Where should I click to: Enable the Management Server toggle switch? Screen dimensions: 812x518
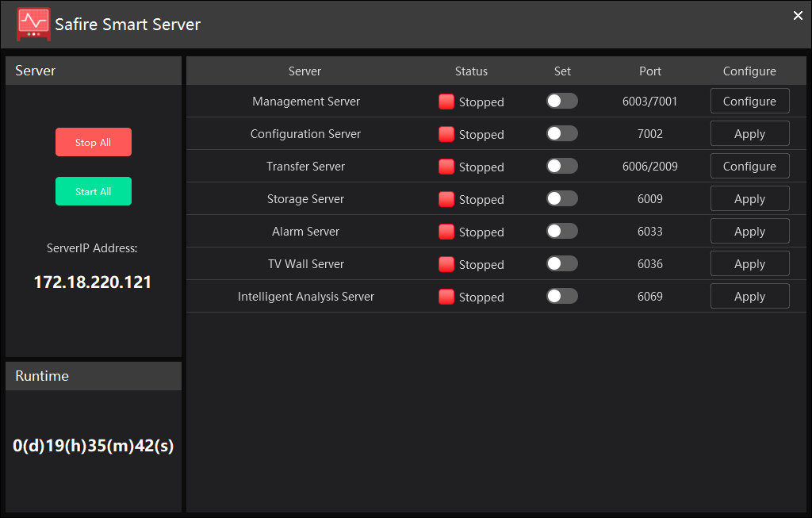pyautogui.click(x=561, y=101)
